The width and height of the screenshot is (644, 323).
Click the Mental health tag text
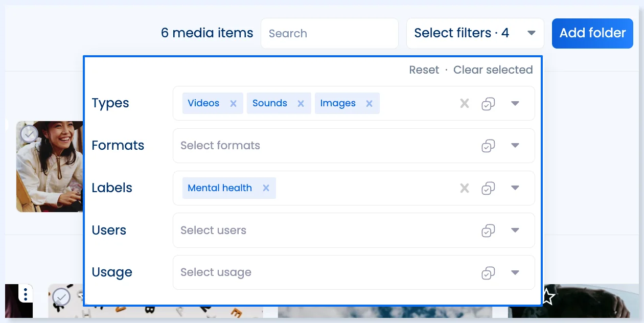(220, 188)
